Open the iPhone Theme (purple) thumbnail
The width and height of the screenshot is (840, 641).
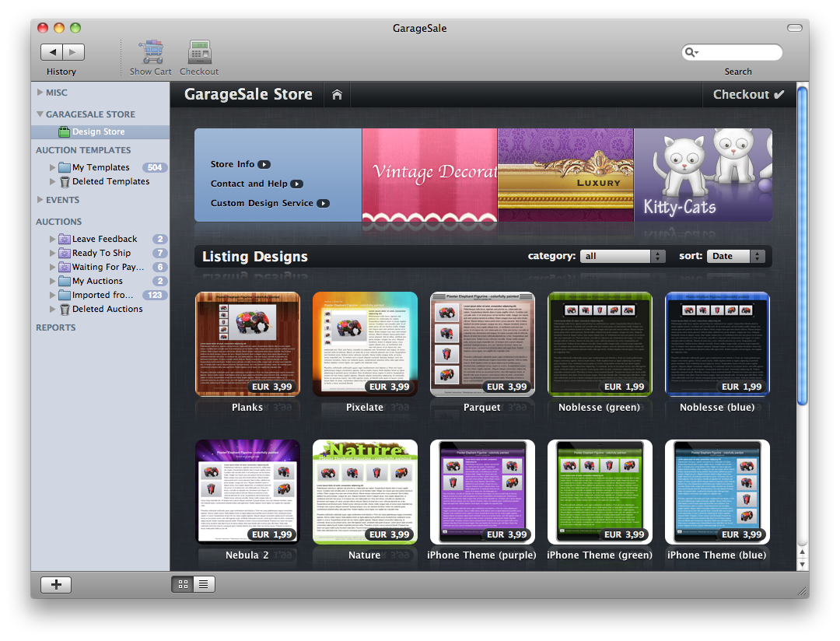pyautogui.click(x=482, y=492)
